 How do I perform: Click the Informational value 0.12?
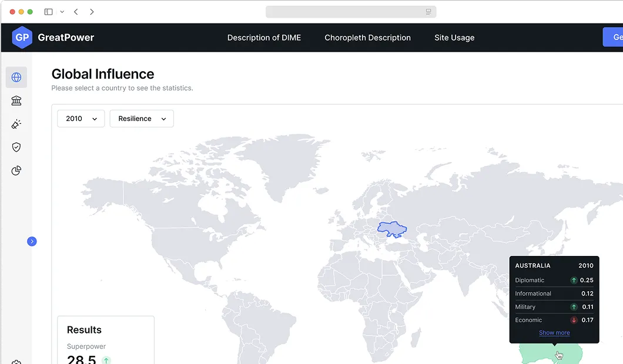pos(587,294)
